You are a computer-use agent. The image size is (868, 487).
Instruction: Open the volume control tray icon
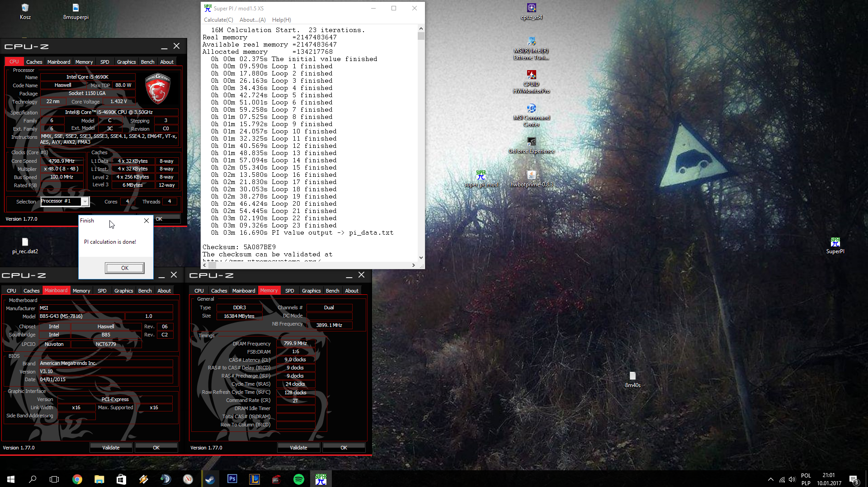pos(792,479)
